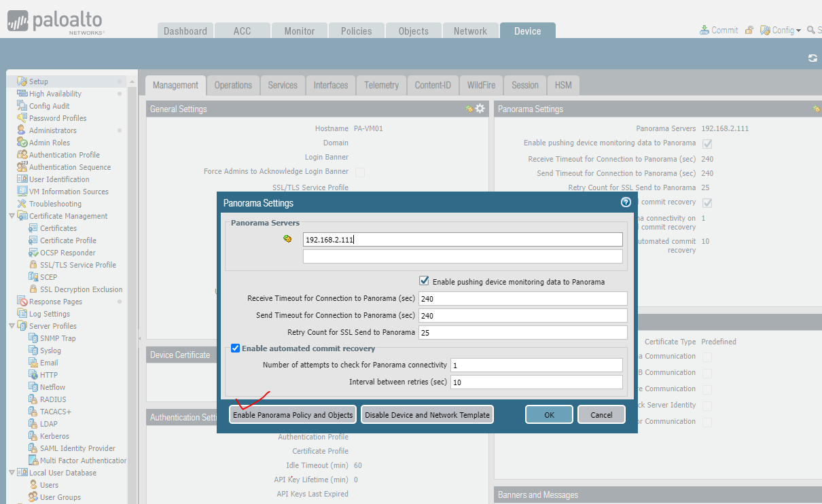
Task: Click the SNMP Trap icon
Action: 33,338
